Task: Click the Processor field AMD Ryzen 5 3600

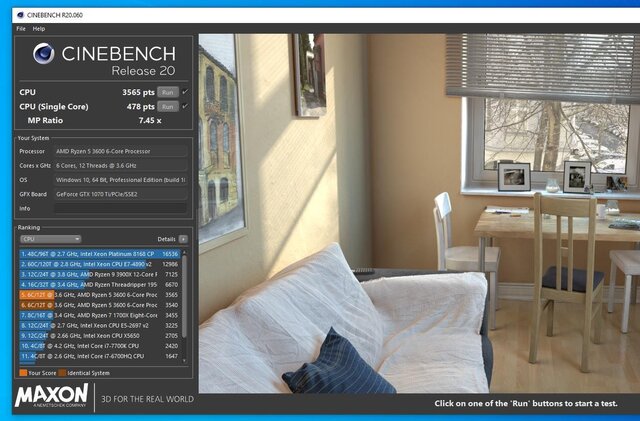Action: tap(121, 151)
